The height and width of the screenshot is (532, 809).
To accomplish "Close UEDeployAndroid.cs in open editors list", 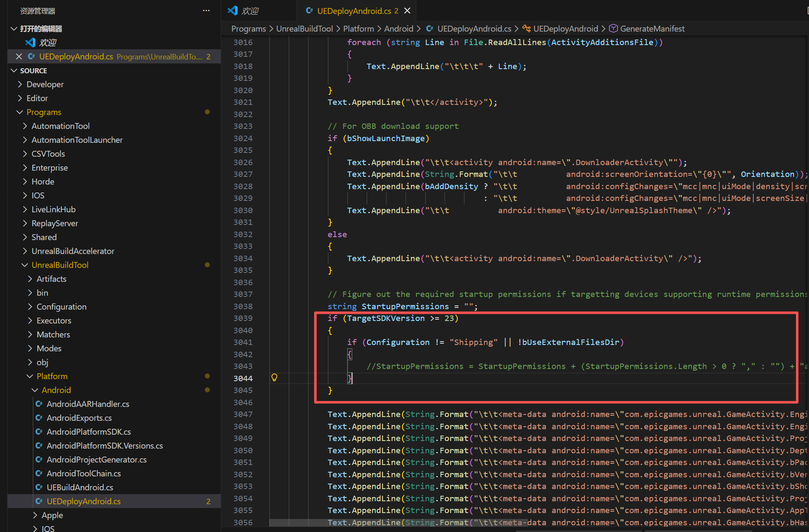I will point(19,56).
